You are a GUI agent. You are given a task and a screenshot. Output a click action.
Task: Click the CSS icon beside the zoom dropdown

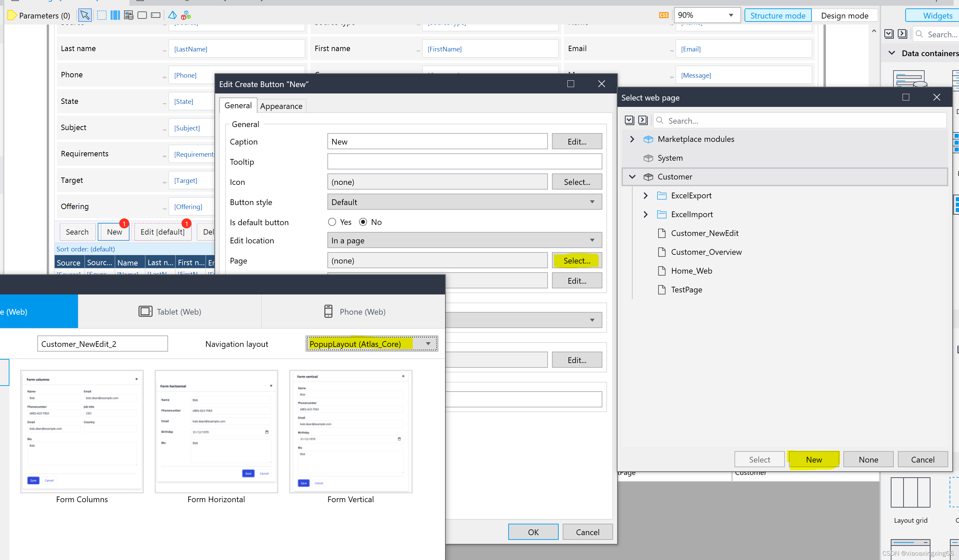[x=664, y=15]
